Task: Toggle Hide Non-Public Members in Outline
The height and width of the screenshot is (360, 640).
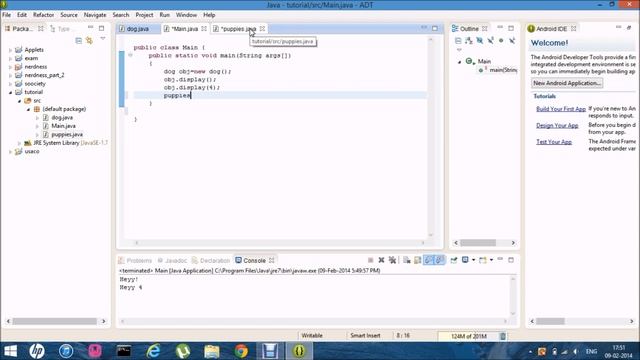Action: pyautogui.click(x=501, y=40)
